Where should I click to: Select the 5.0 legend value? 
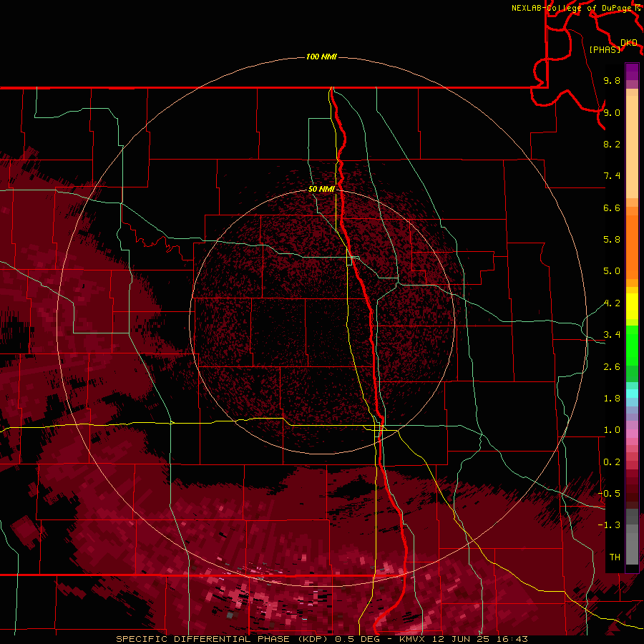[612, 271]
